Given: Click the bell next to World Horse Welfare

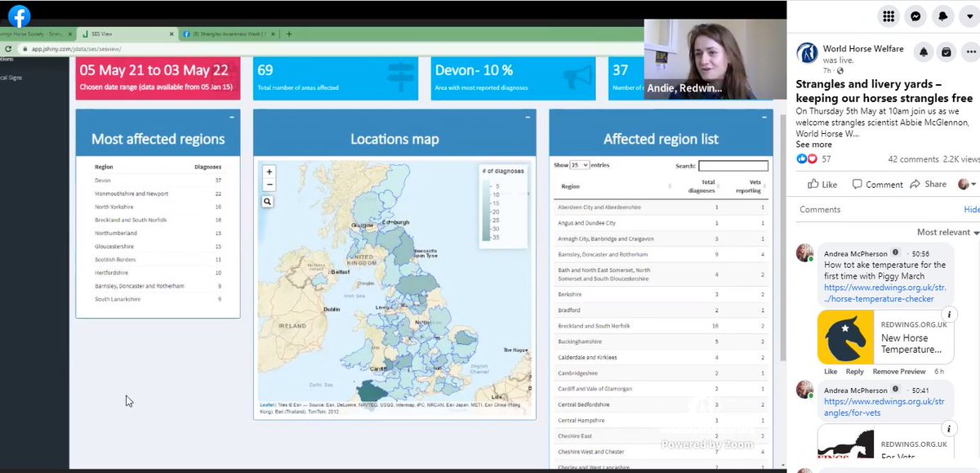Looking at the screenshot, I should coord(924,51).
